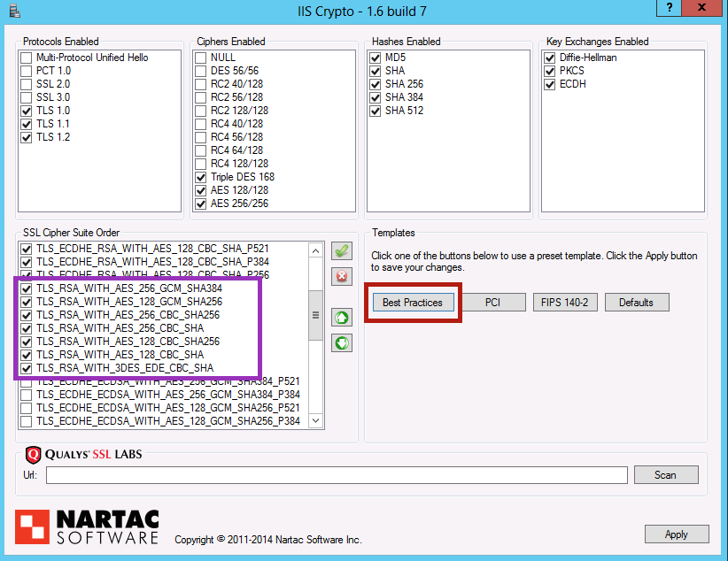Viewport: 728px width, 561px height.
Task: Enable RC4 64/128 cipher
Action: tap(200, 150)
